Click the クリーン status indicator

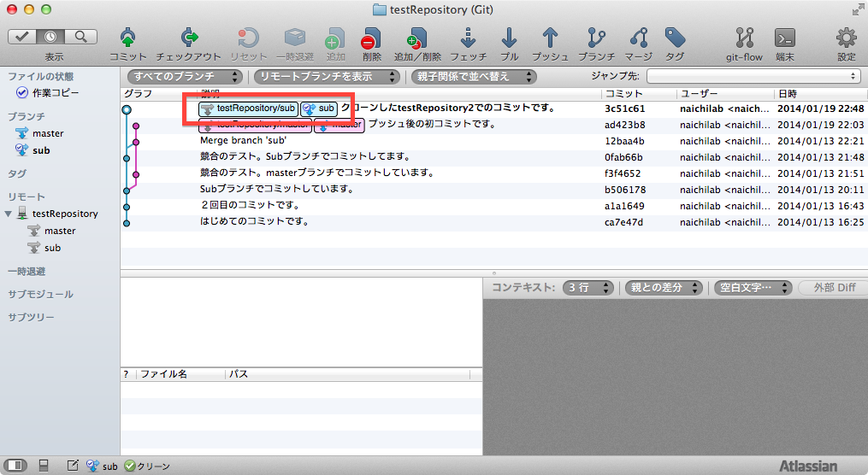click(147, 466)
